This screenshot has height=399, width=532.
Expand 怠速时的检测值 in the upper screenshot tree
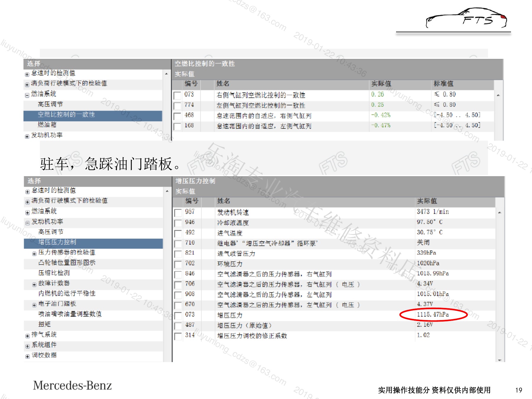27,74
